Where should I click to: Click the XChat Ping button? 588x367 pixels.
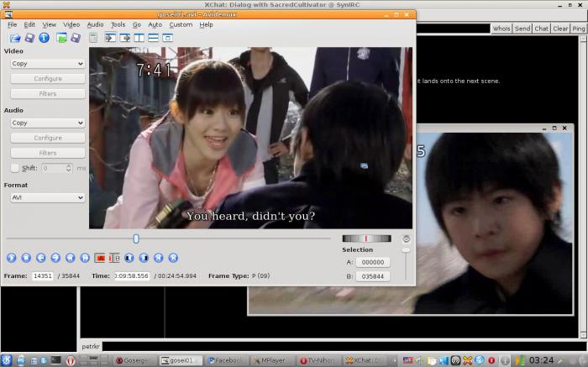click(x=578, y=29)
